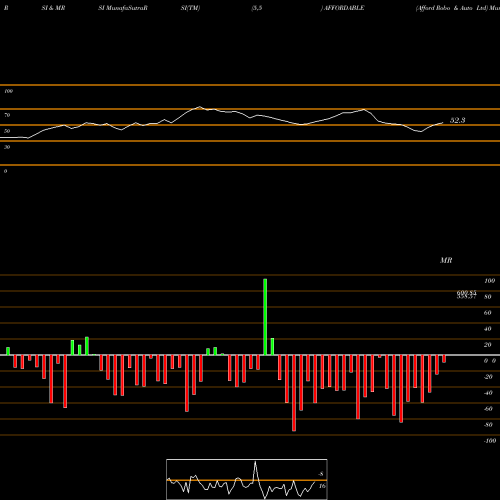Screen dimensions: 500x500
Task: Click the "AFFORDABLE" header text
Action: 344,8
